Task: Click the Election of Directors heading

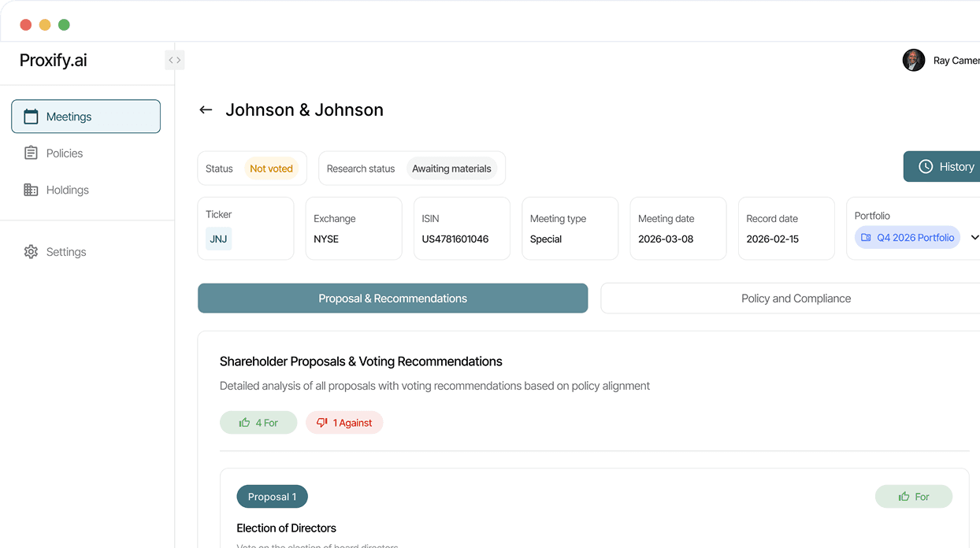Action: [287, 528]
